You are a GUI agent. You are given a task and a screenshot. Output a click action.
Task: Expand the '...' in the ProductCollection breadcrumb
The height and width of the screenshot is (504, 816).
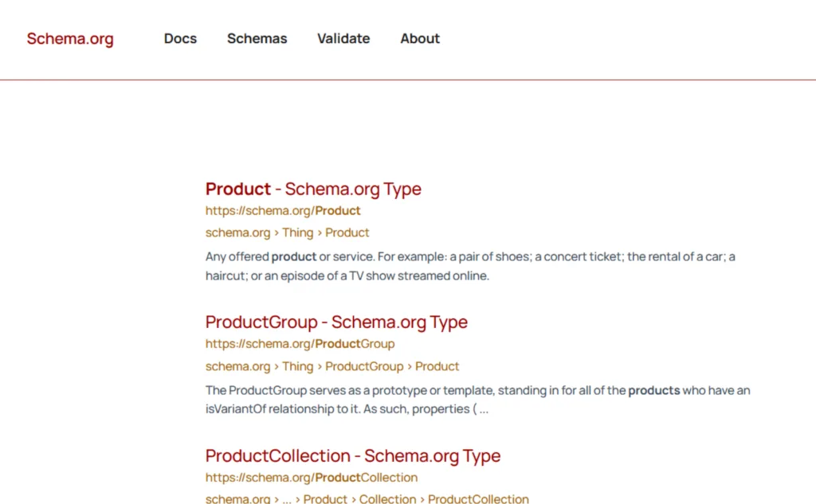tap(287, 498)
